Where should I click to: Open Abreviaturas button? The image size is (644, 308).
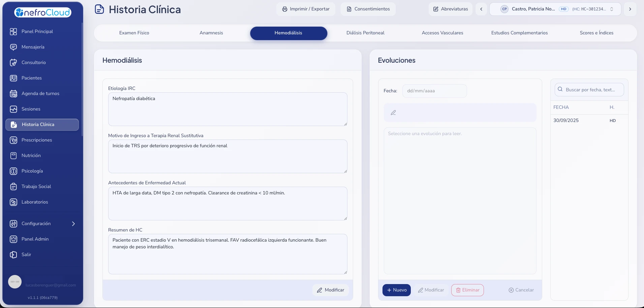click(x=451, y=9)
